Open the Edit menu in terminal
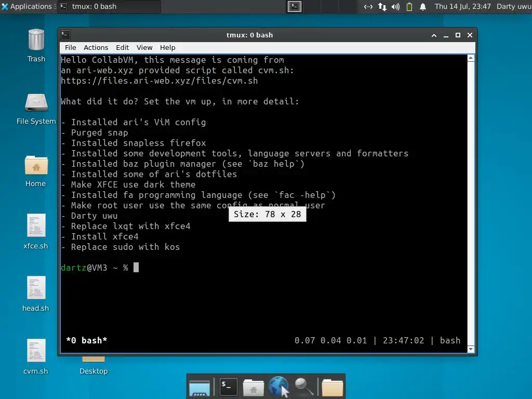This screenshot has height=399, width=532. click(x=122, y=47)
